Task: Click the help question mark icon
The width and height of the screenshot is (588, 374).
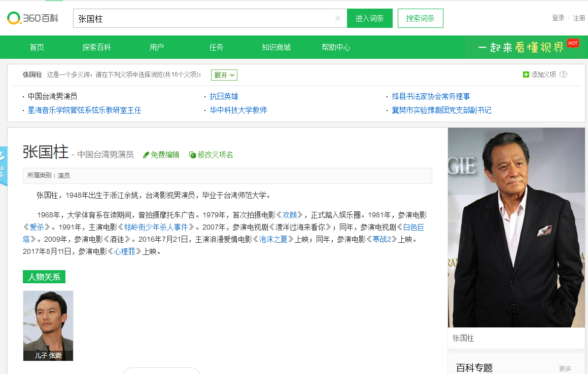Action: coord(563,74)
